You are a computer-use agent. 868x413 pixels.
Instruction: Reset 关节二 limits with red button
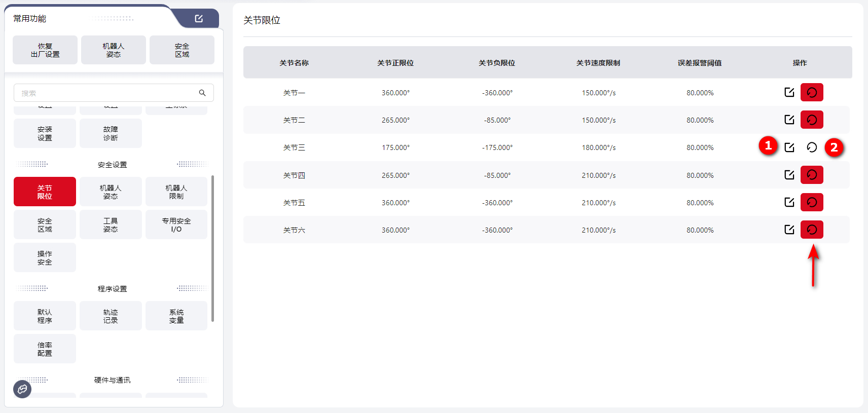pyautogui.click(x=811, y=120)
